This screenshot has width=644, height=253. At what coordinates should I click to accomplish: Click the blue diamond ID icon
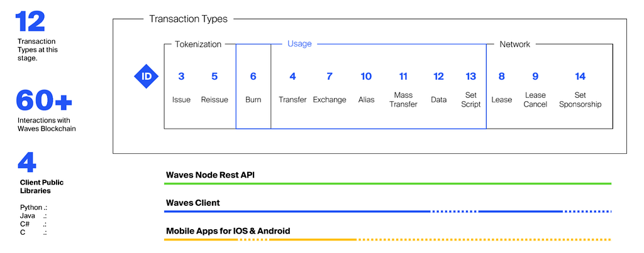[x=146, y=77]
